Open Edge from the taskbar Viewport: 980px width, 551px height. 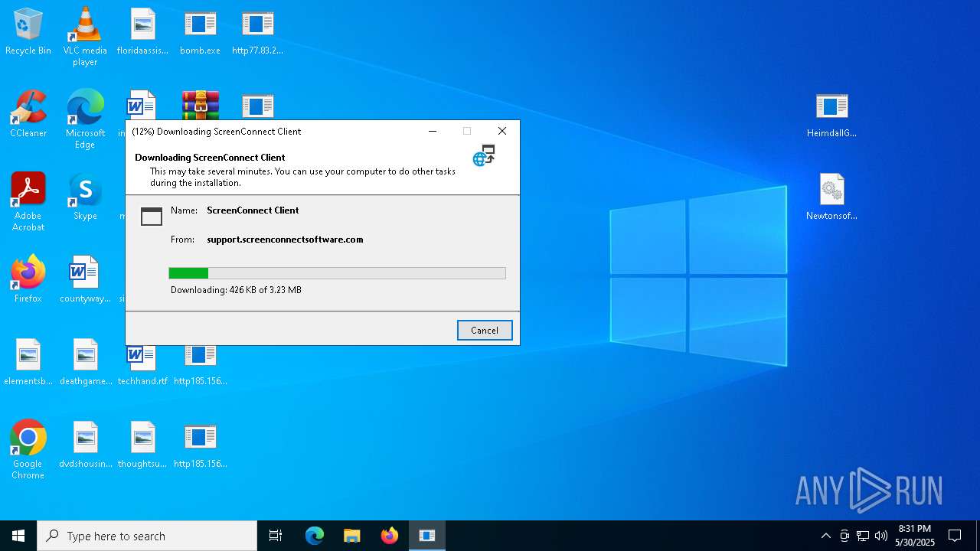pyautogui.click(x=315, y=536)
